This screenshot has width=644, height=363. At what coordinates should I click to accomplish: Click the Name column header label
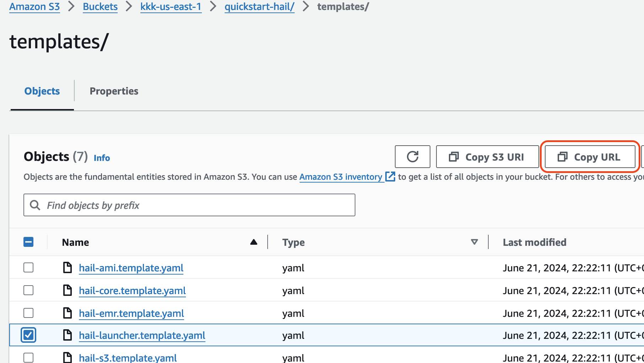tap(75, 242)
